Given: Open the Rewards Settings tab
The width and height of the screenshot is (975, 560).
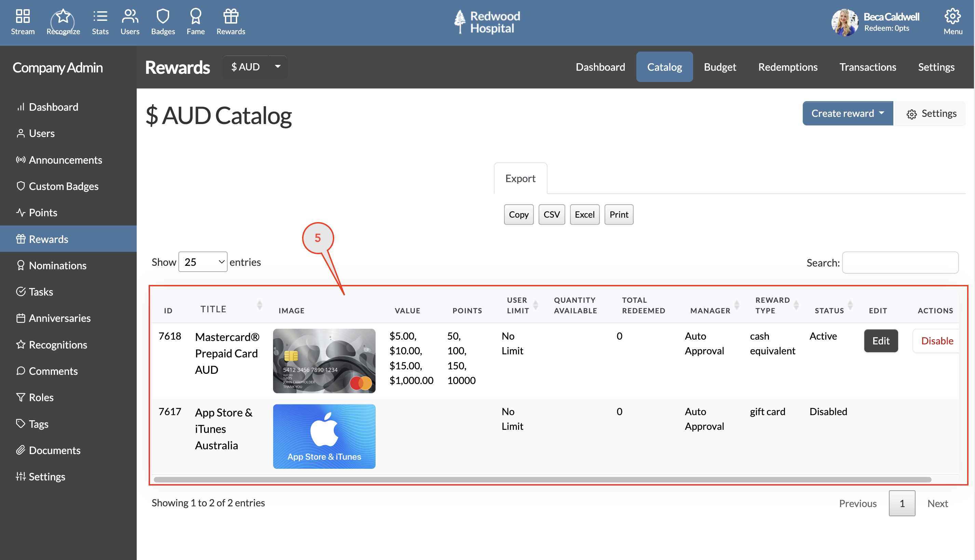Looking at the screenshot, I should (x=936, y=67).
